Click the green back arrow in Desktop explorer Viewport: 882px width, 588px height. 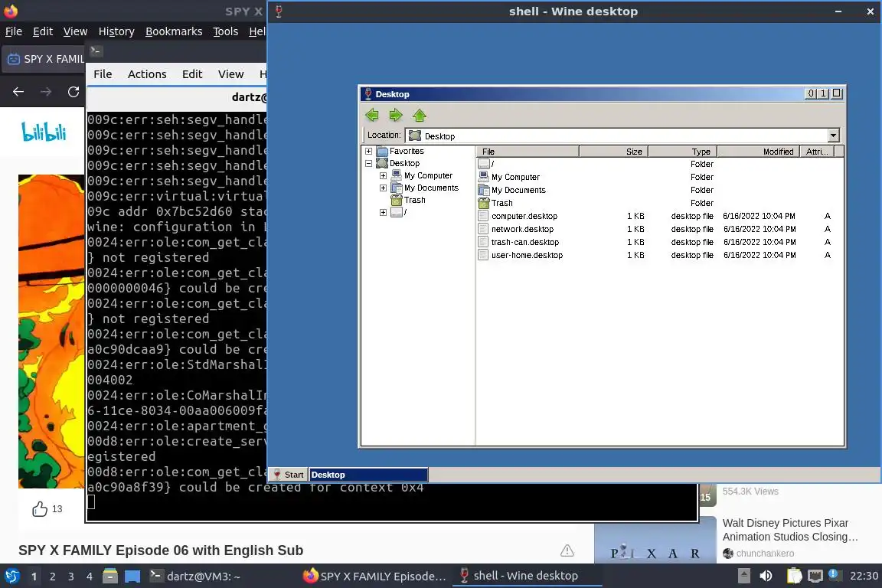coord(372,116)
